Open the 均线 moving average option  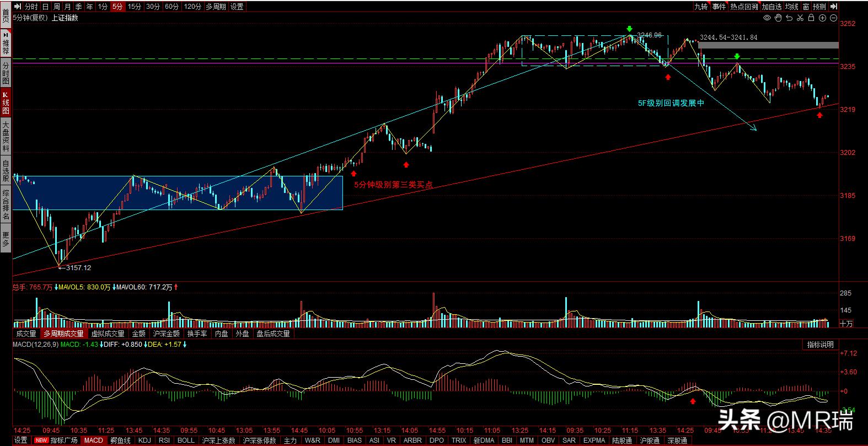pyautogui.click(x=792, y=7)
